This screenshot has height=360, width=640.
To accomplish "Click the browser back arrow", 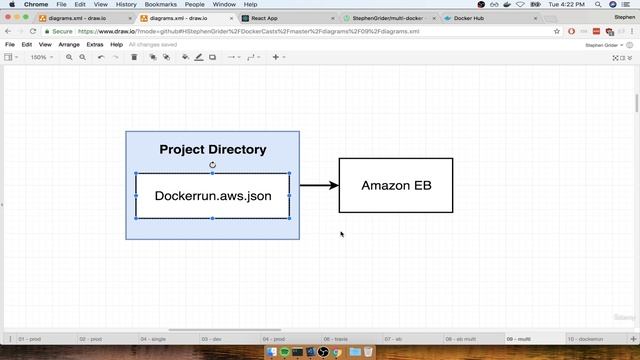I will (x=8, y=31).
